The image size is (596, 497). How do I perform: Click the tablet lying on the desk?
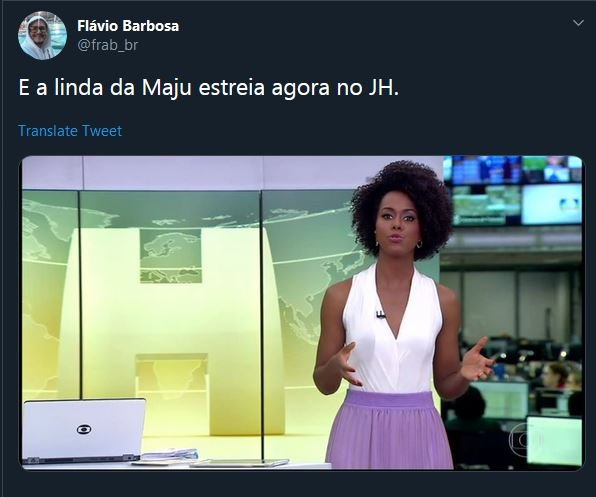(x=239, y=463)
